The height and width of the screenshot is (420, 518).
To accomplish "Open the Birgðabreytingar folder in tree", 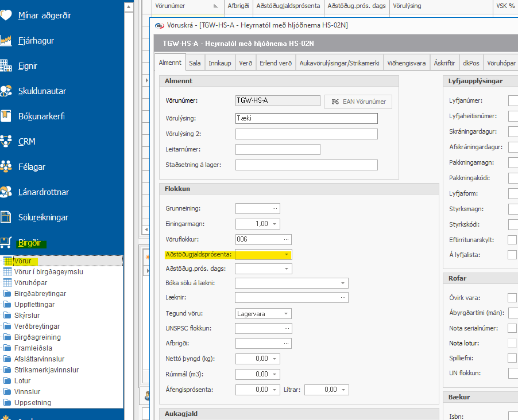I will click(40, 294).
